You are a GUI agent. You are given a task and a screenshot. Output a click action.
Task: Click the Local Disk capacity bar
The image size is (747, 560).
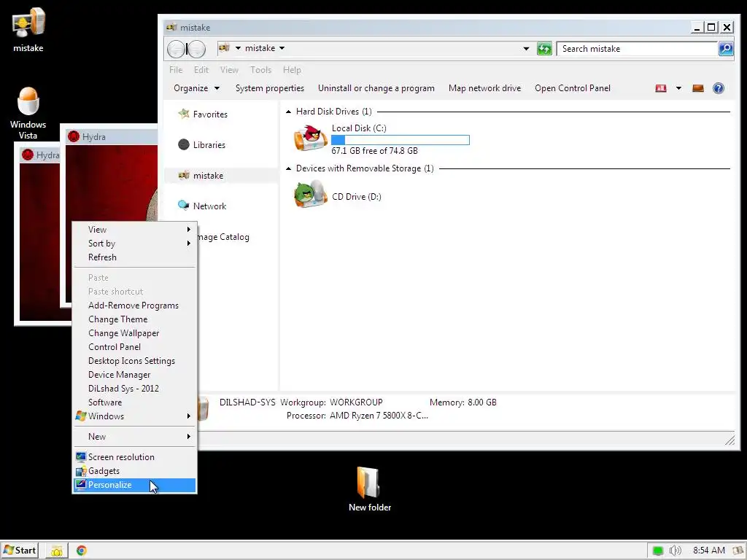[400, 140]
